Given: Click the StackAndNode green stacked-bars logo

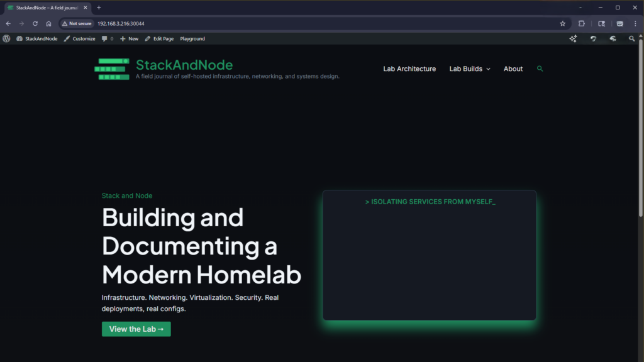Looking at the screenshot, I should [x=112, y=69].
